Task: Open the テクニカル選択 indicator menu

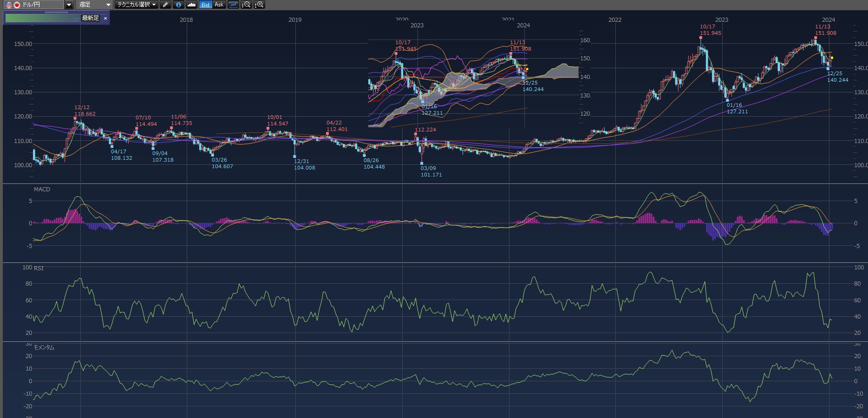Action: point(137,5)
